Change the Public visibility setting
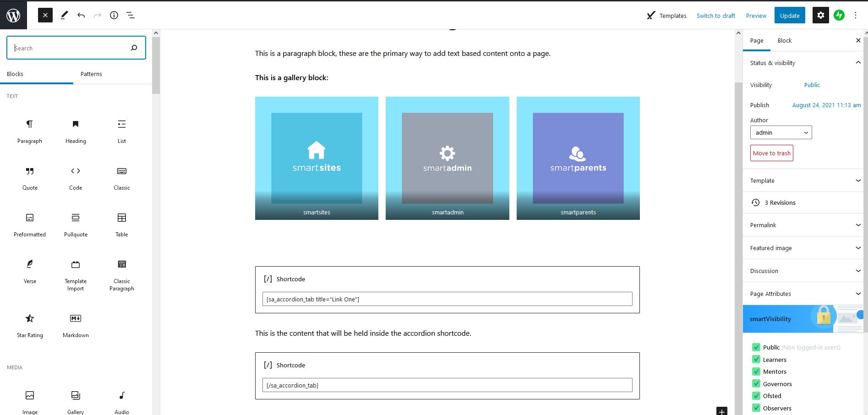The width and height of the screenshot is (868, 415). (812, 85)
